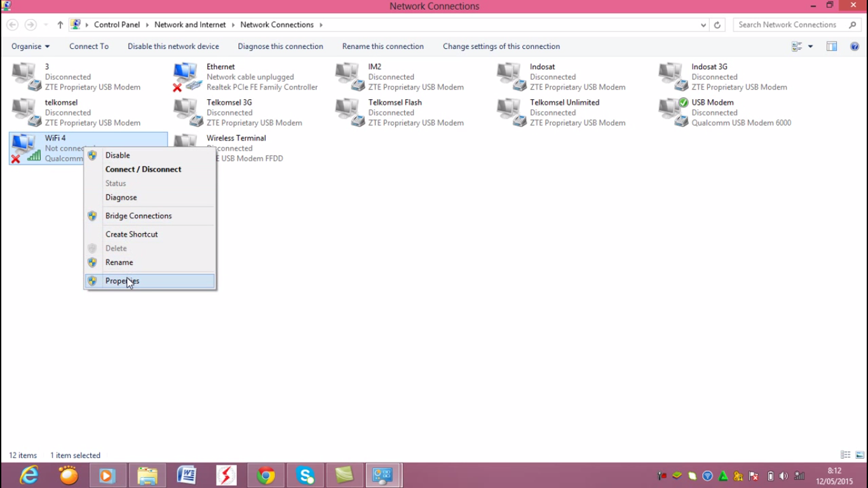Select the Indosat connection icon
Viewport: 868px width, 488px height.
[x=512, y=76]
